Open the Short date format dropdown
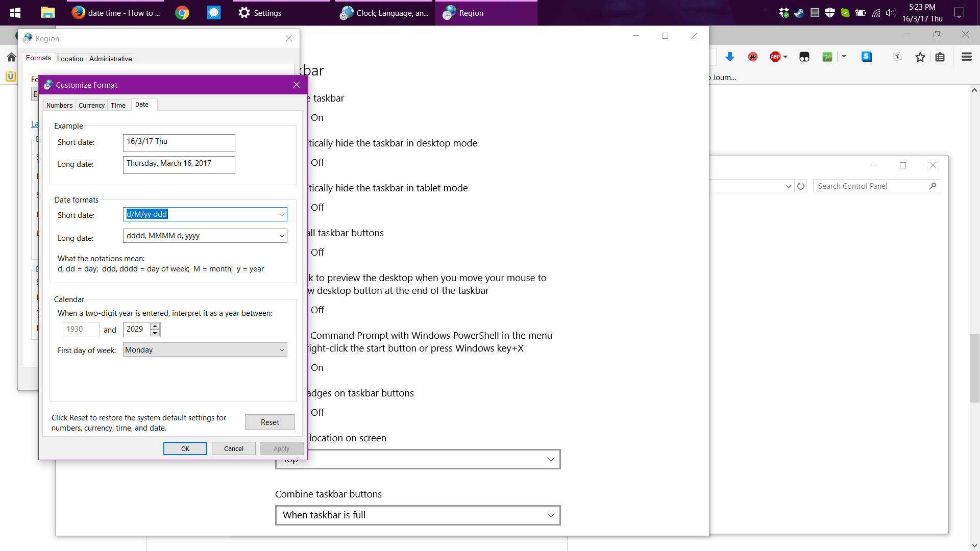Viewport: 980px width, 551px height. point(282,214)
